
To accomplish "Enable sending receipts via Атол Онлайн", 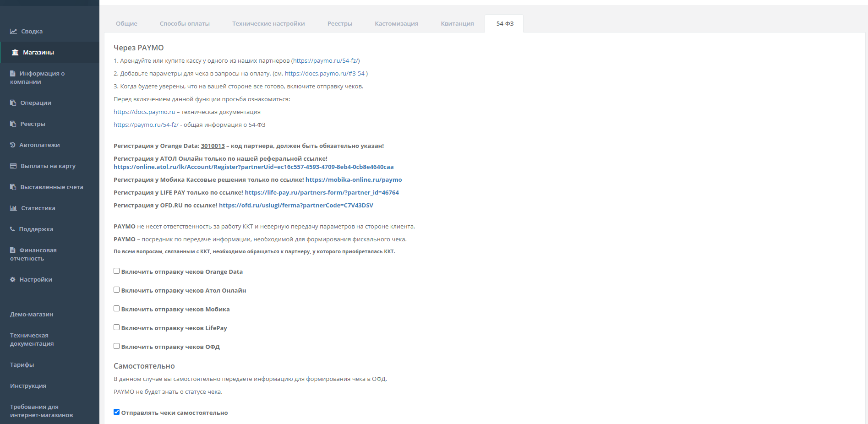I will point(117,290).
